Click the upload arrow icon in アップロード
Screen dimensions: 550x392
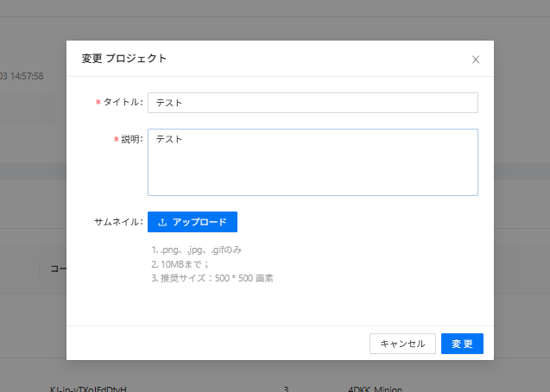coord(162,222)
